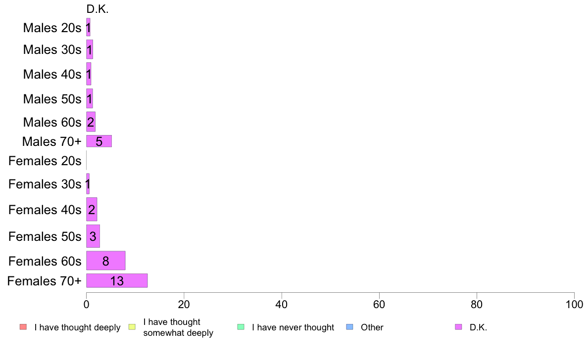The height and width of the screenshot is (364, 588).
Task: Click the yellow 'somewhat deeply' legend swatch
Action: click(x=132, y=327)
